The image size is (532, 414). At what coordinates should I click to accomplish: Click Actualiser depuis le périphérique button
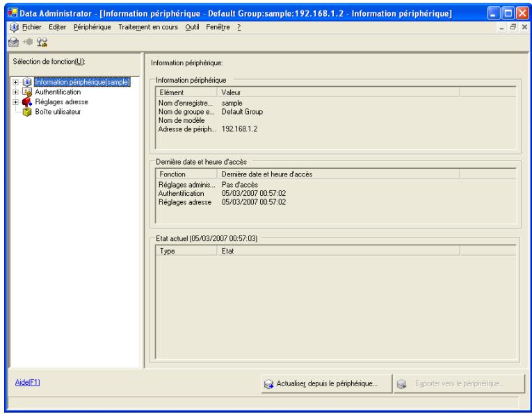(x=326, y=383)
